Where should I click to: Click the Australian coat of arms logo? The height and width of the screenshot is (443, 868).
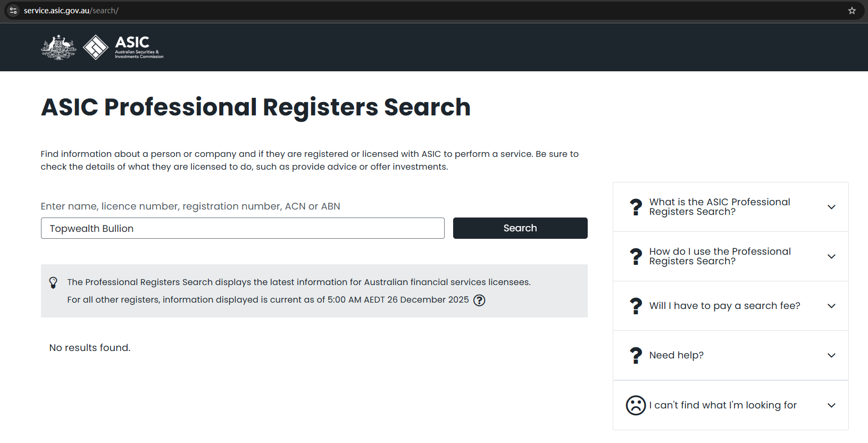(59, 47)
